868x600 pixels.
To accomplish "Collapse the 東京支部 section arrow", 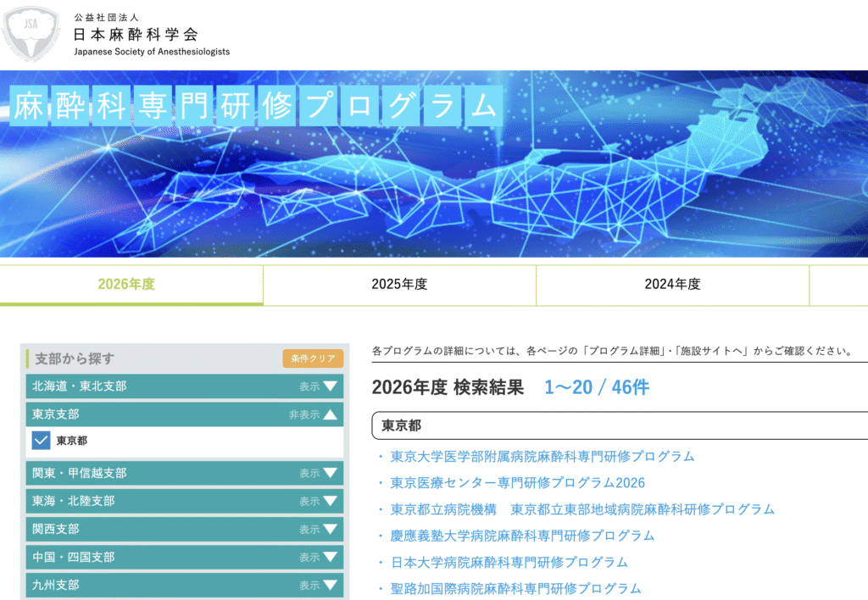I will coord(330,415).
